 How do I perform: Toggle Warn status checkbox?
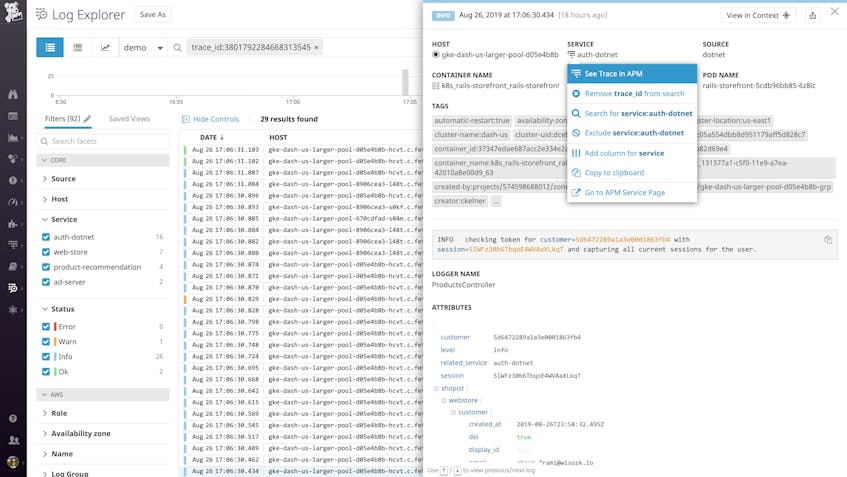click(x=46, y=341)
